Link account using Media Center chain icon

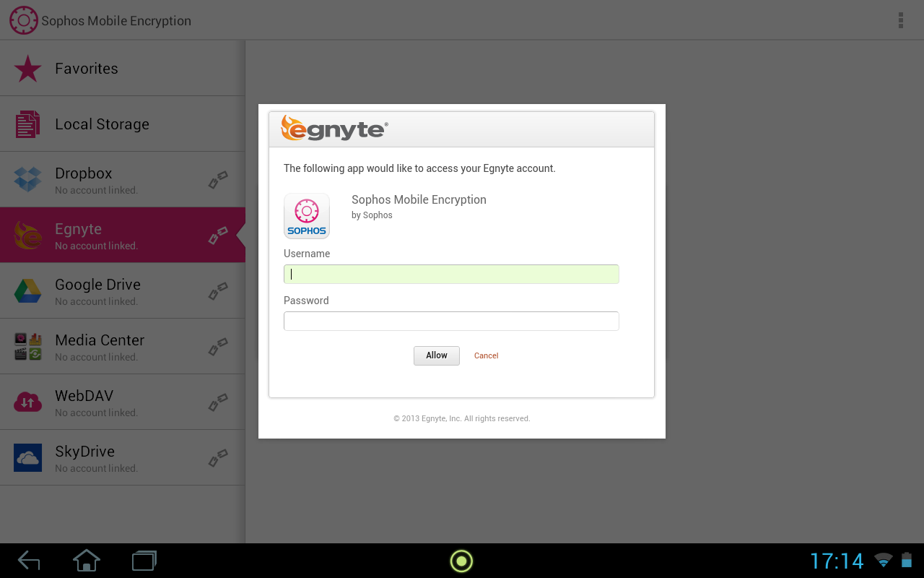click(x=218, y=347)
